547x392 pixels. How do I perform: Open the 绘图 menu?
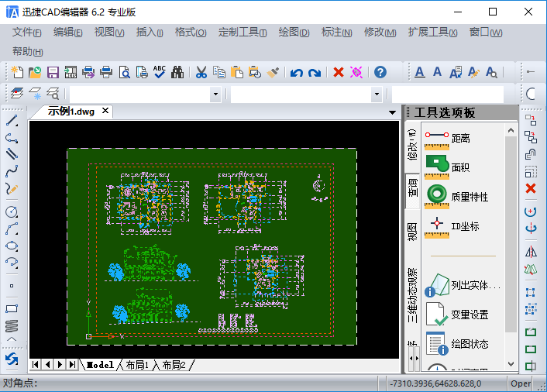pyautogui.click(x=293, y=33)
